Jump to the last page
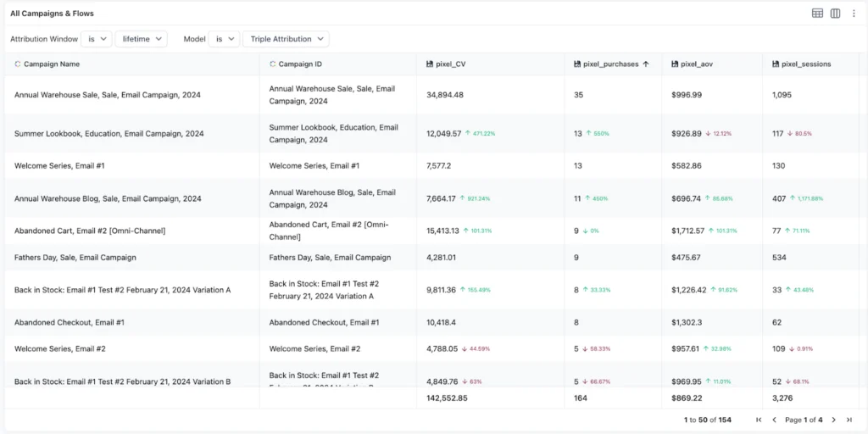 (x=849, y=420)
